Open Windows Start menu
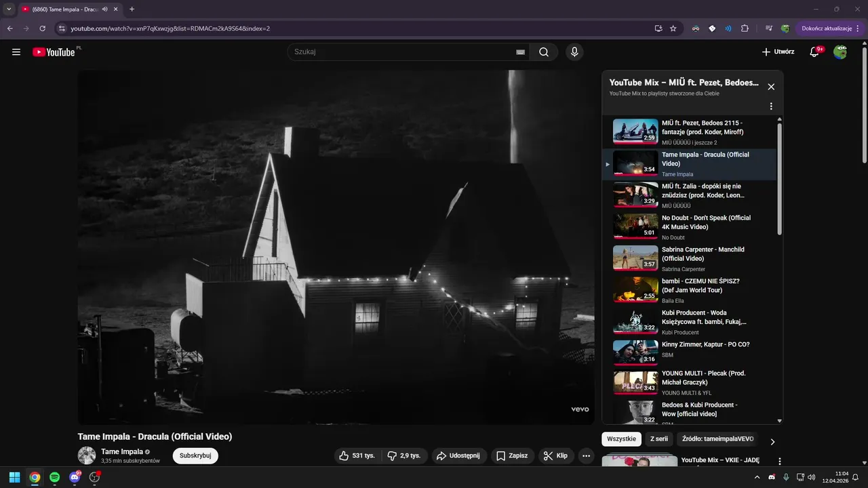This screenshot has width=868, height=488. (x=14, y=477)
